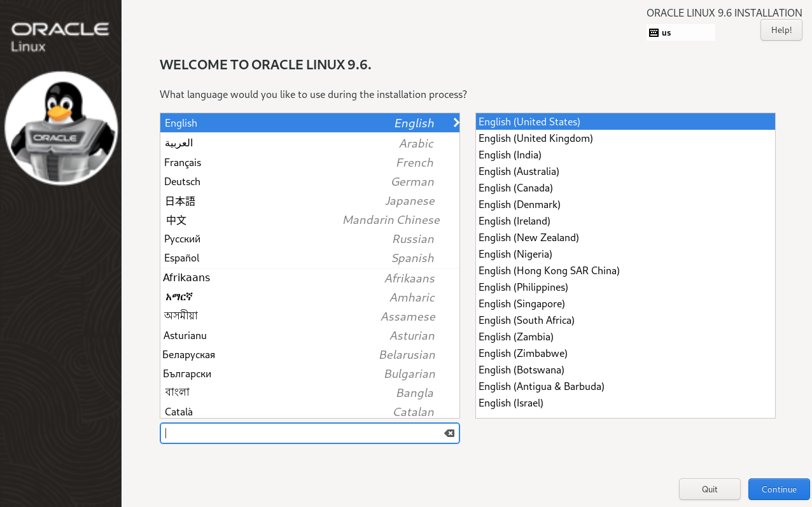Click the Oracle penguin mascot image
Viewport: 812px width, 507px height.
pos(61,128)
